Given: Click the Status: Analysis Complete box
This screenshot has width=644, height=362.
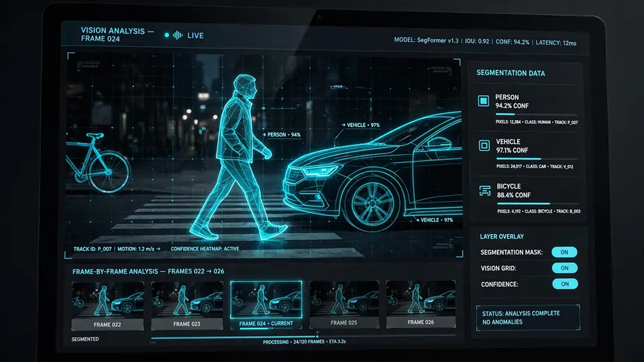Looking at the screenshot, I should tap(528, 318).
